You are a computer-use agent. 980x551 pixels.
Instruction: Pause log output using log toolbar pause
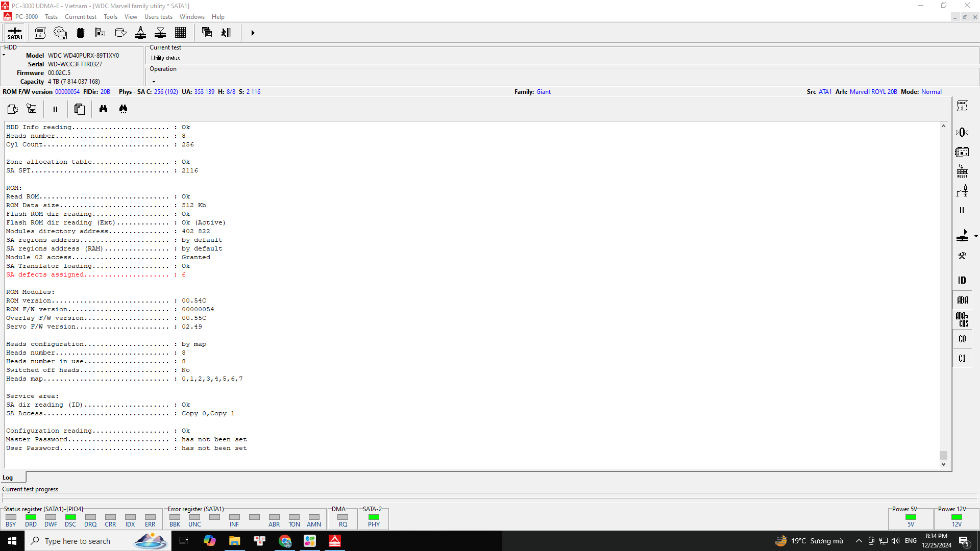[x=55, y=109]
